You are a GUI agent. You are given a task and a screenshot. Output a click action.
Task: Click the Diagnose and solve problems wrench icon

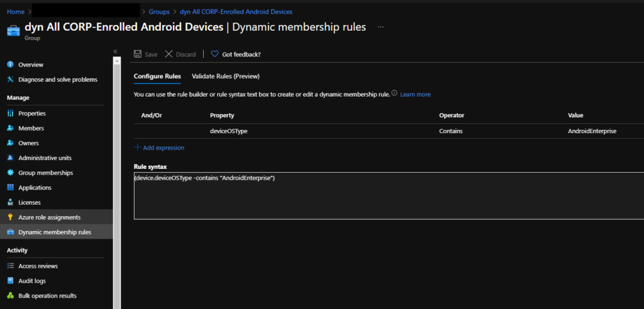(x=11, y=79)
